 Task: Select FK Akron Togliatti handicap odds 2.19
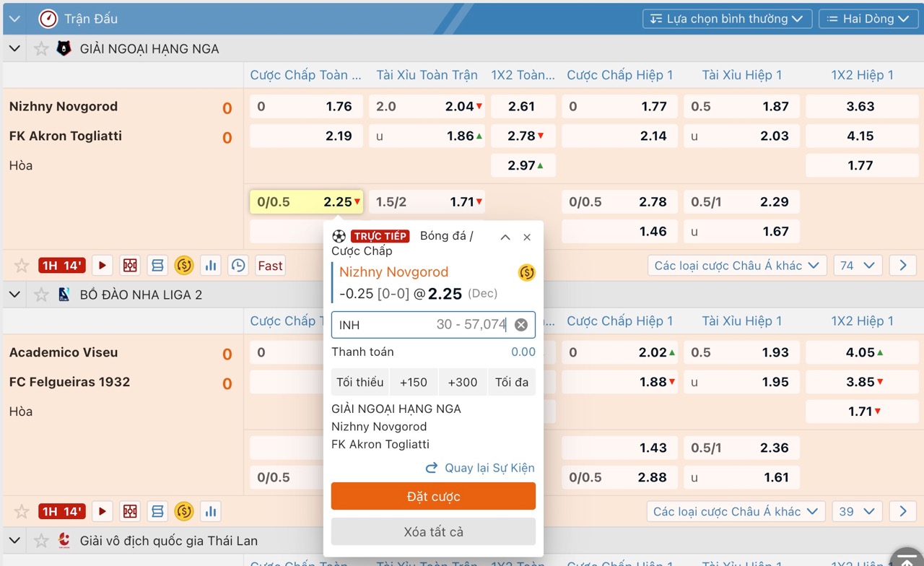[307, 136]
